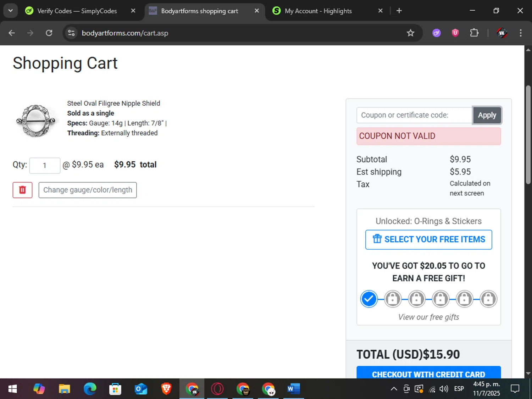Screen dimensions: 532x399
Task: Close the Verify Codes tab
Action: [133, 11]
